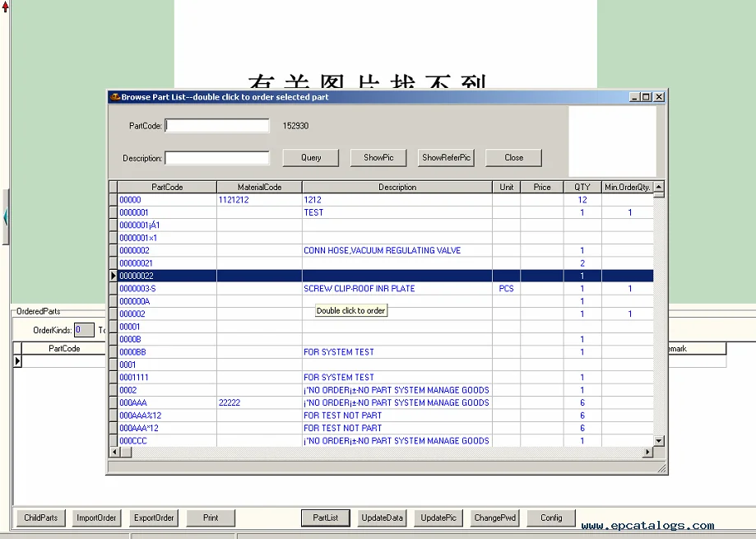This screenshot has height=539, width=756.
Task: Click the QTY column header
Action: [x=582, y=187]
